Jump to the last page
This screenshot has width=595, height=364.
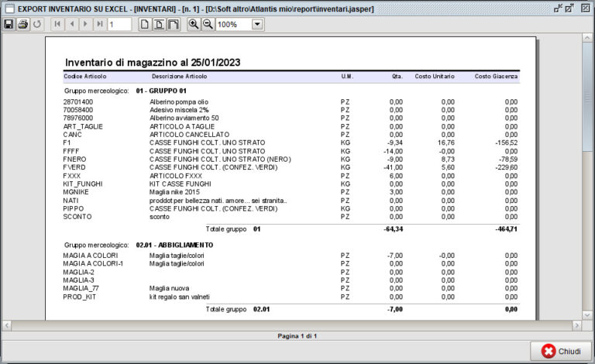coord(99,25)
